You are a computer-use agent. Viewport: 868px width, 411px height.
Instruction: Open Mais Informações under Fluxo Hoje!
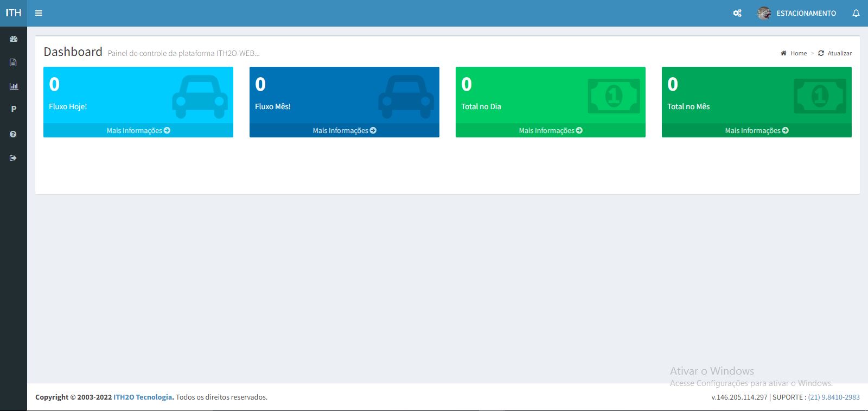[x=138, y=130]
